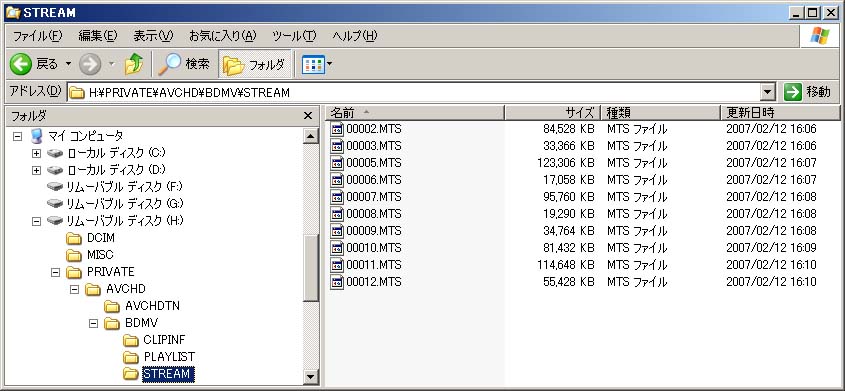845x391 pixels.
Task: Select 00010.MTS file icon
Action: pyautogui.click(x=337, y=248)
